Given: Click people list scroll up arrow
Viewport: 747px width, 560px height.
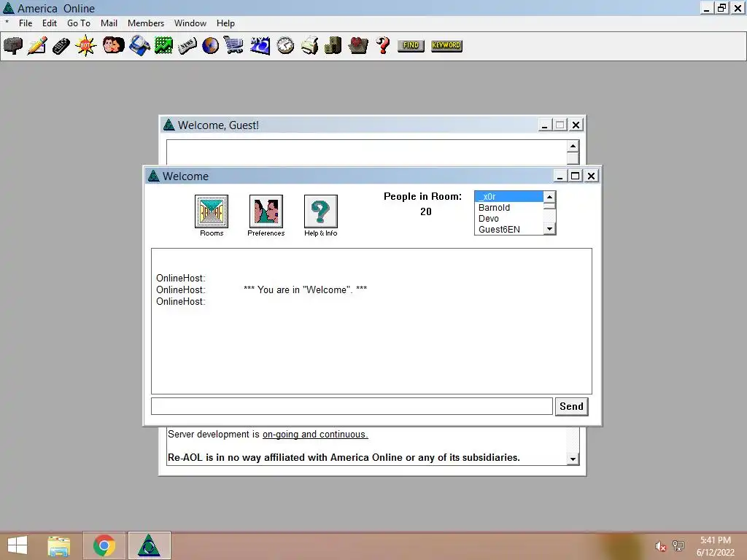Looking at the screenshot, I should point(549,197).
